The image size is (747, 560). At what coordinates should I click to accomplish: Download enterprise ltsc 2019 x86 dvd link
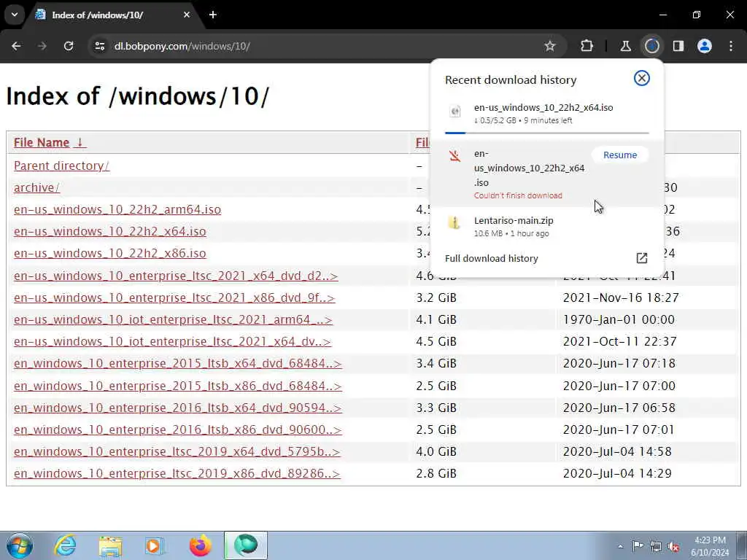pos(177,473)
